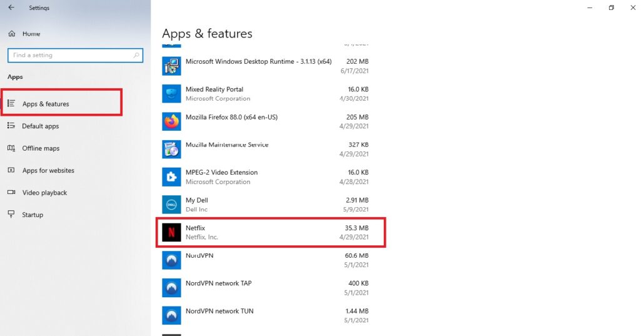The width and height of the screenshot is (644, 336).
Task: Click the Mozilla Firefox icon
Action: pos(171,121)
